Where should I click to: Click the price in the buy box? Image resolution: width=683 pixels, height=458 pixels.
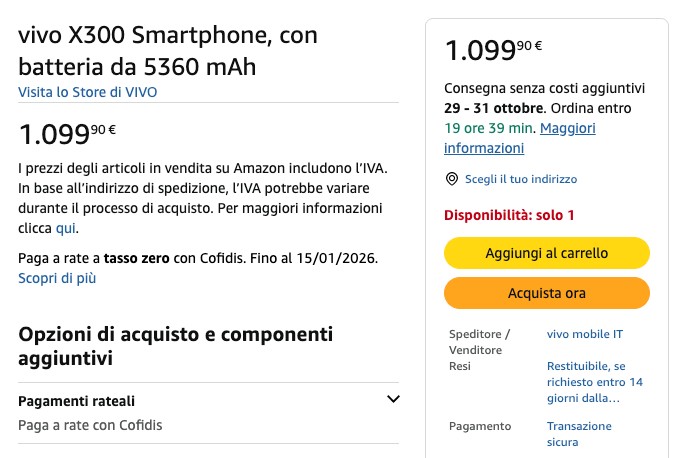(493, 49)
